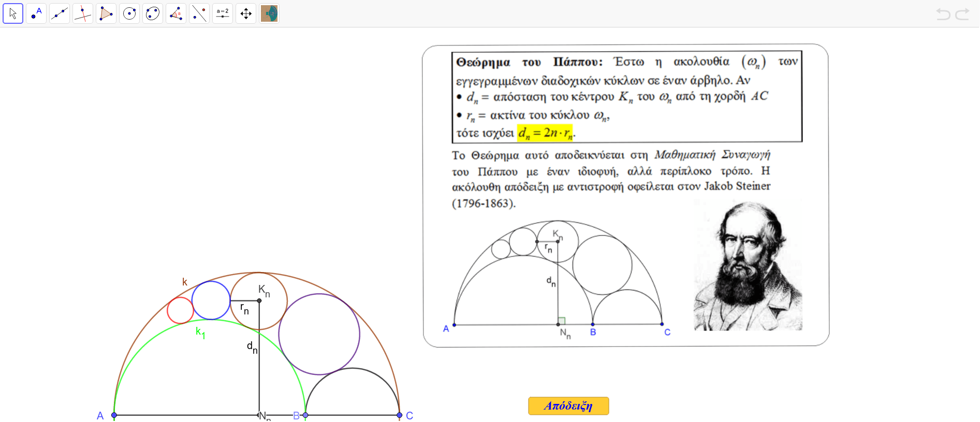Select the Polygon tool
The width and height of the screenshot is (980, 422).
point(106,13)
